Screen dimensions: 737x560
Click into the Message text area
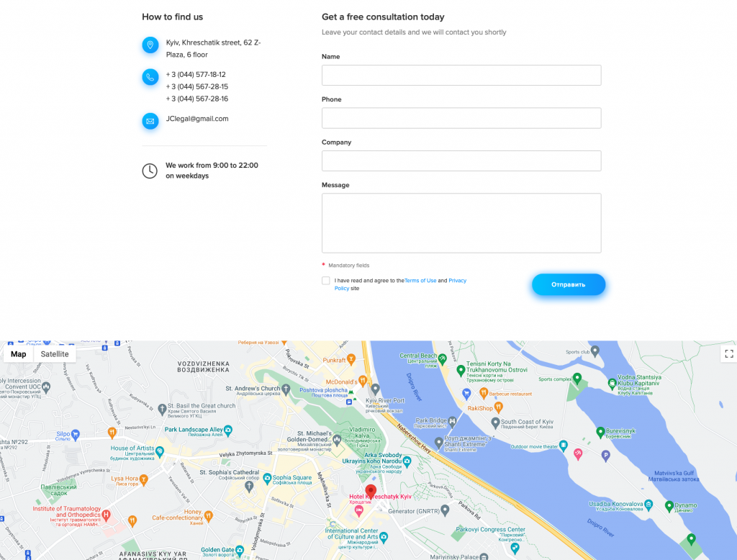click(x=461, y=223)
